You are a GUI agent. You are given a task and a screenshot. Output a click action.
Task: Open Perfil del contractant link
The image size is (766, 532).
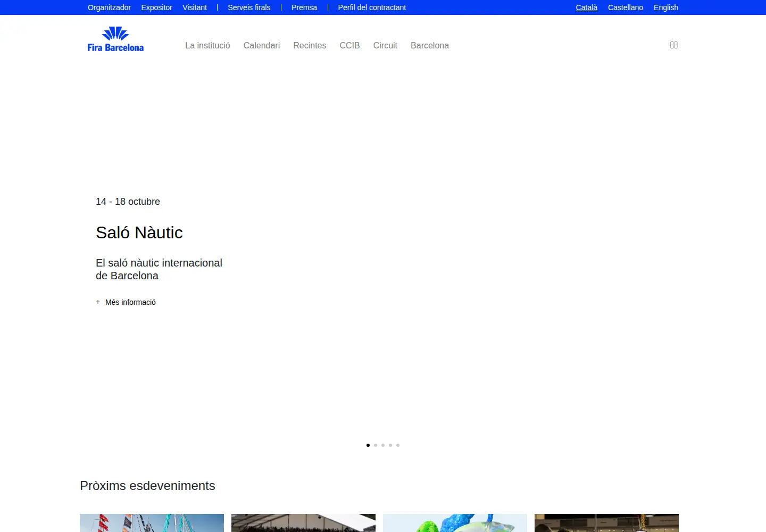(372, 7)
